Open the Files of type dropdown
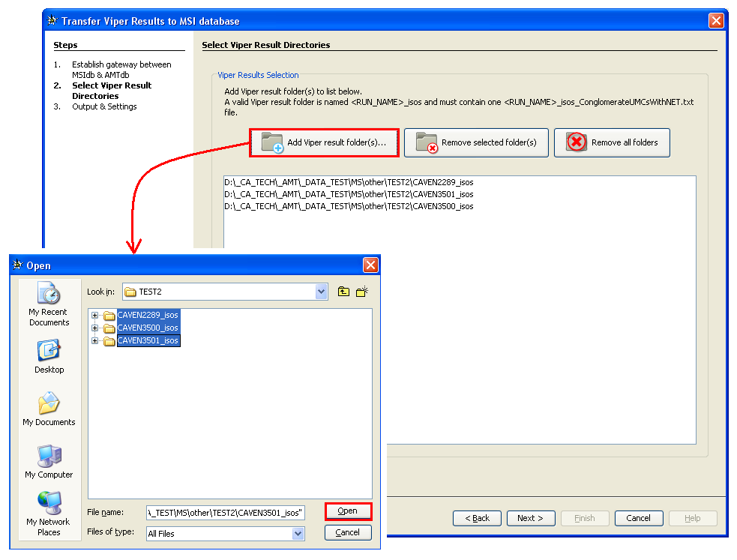Image resolution: width=737 pixels, height=560 pixels. 298,534
